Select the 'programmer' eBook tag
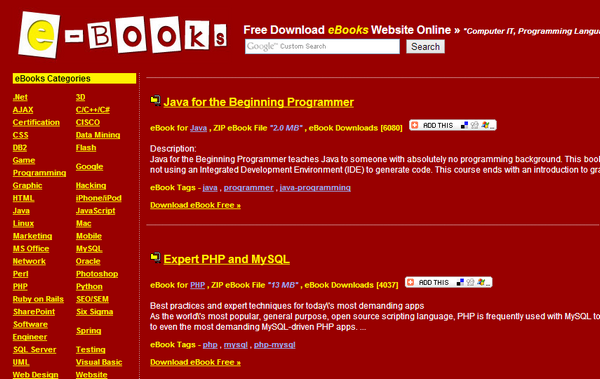This screenshot has width=600, height=379. [248, 188]
